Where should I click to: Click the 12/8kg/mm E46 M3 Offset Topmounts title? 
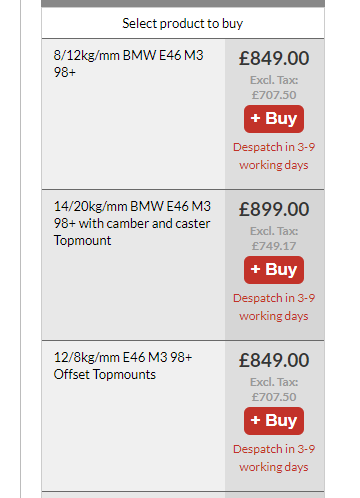pos(123,366)
